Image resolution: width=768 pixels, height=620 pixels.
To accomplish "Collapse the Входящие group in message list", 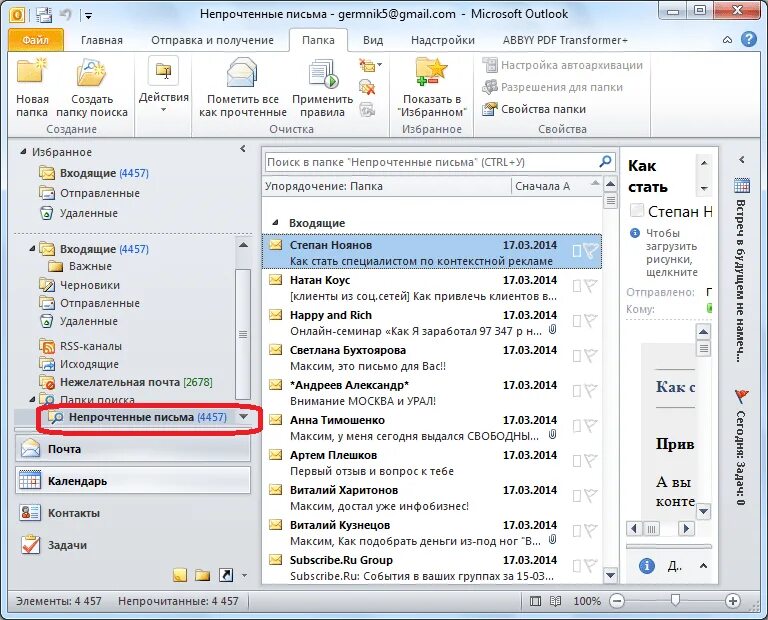I will (x=276, y=223).
